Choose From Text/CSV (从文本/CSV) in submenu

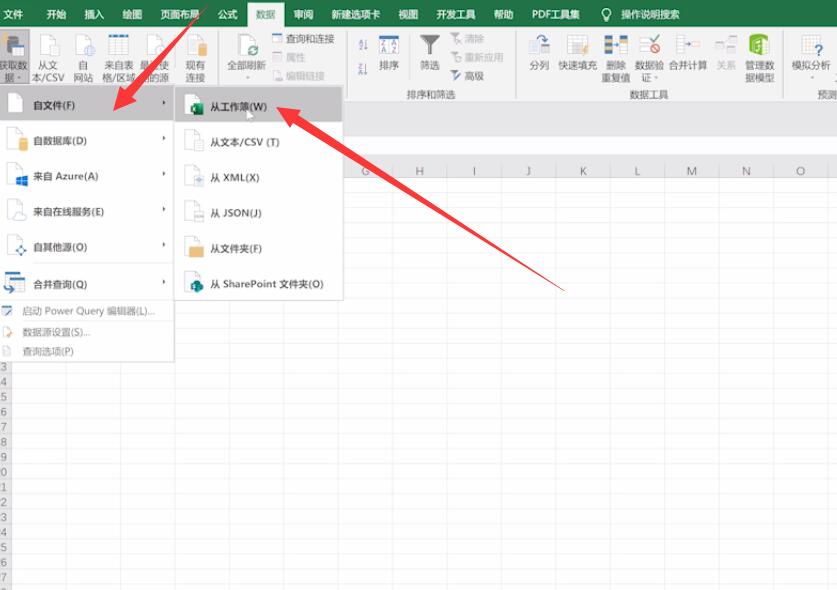tap(258, 142)
